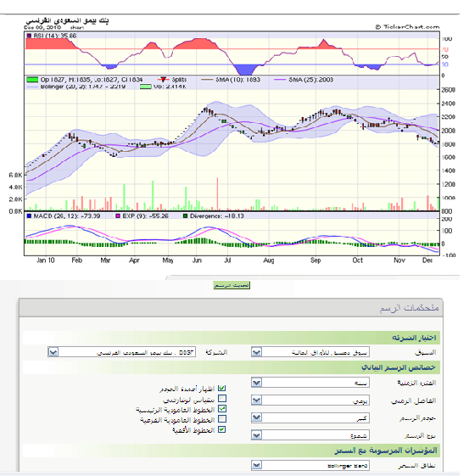Open the time period dropdown
The width and height of the screenshot is (469, 476).
coord(310,383)
